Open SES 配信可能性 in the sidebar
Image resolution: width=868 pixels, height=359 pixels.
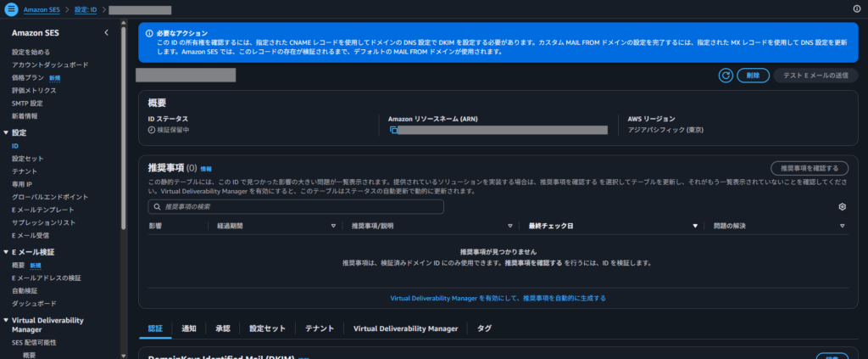tap(34, 342)
